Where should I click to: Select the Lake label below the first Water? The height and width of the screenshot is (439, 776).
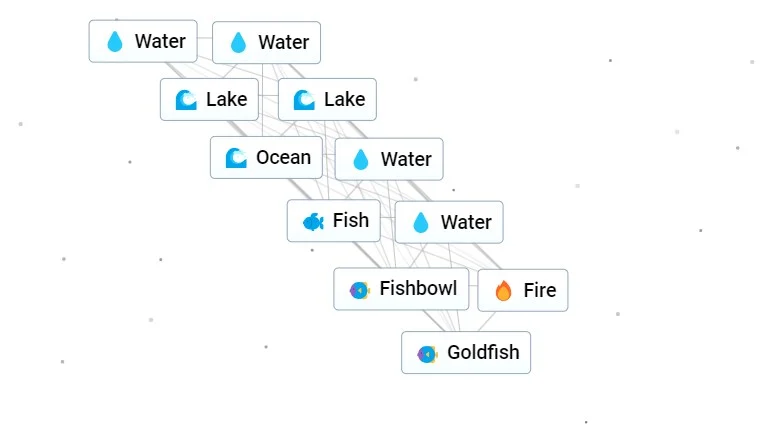(x=227, y=99)
